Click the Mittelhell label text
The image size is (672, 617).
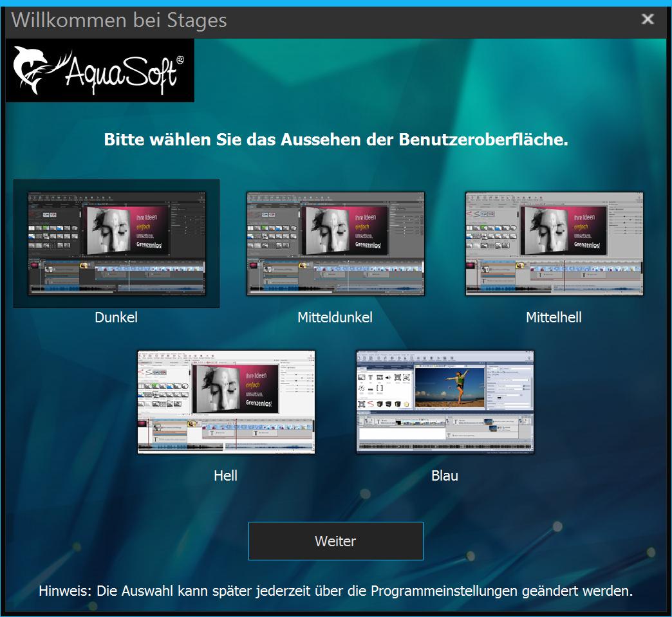tap(554, 317)
